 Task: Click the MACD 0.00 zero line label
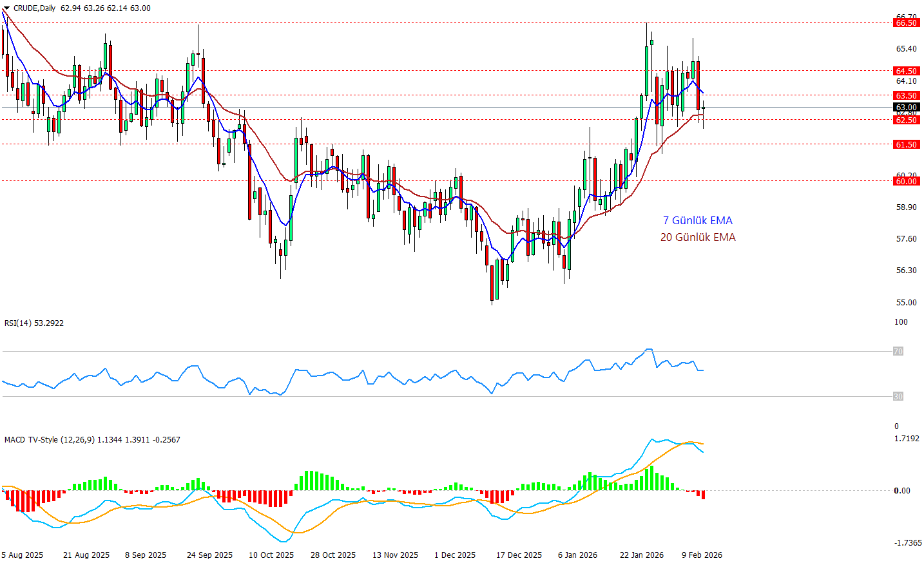click(902, 491)
